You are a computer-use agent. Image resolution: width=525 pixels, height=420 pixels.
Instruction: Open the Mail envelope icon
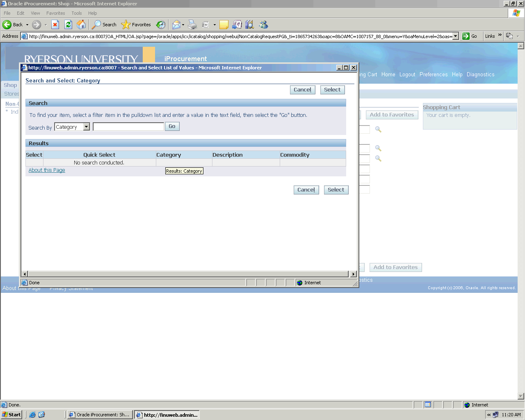click(x=176, y=25)
